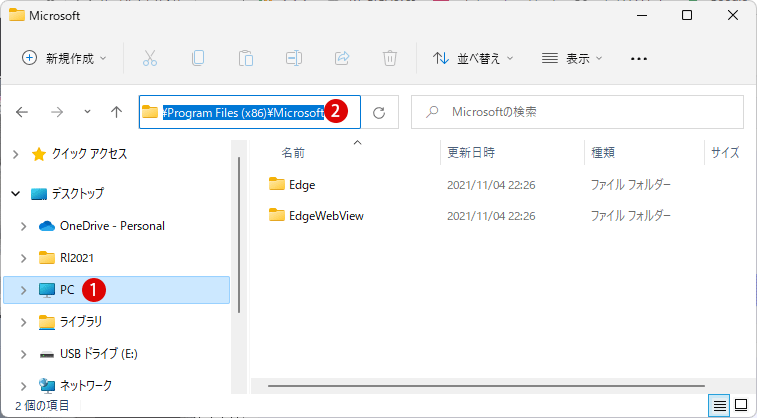Open the 新規作成 new item menu
Viewport: 757px width, 418px height.
[64, 58]
